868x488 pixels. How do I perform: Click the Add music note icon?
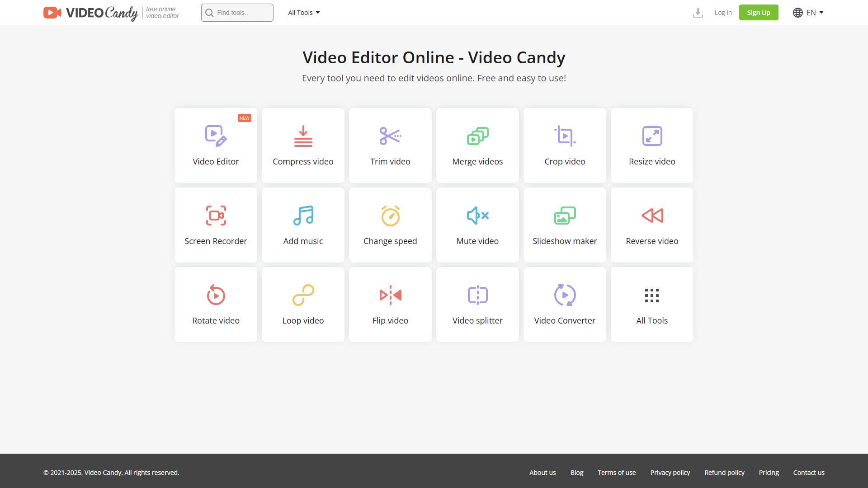coord(303,216)
